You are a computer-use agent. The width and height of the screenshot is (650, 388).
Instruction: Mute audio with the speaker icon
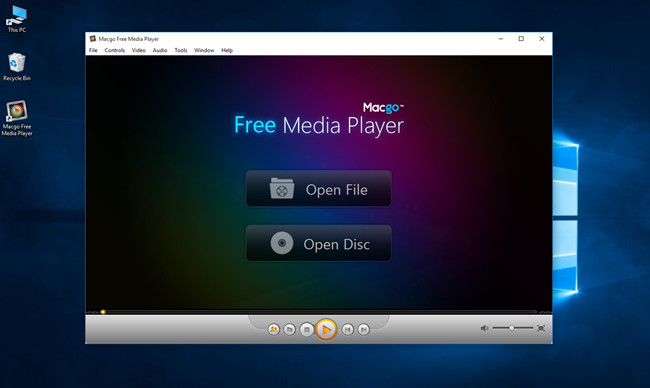coord(484,328)
